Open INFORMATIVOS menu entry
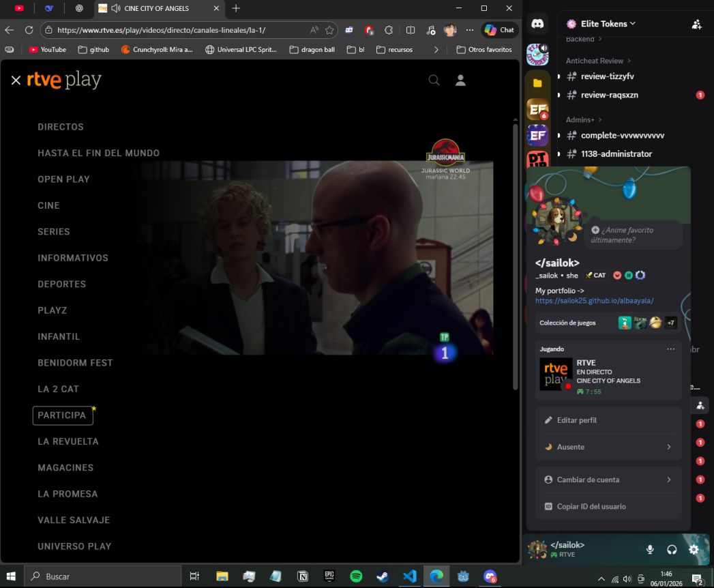The width and height of the screenshot is (714, 588). point(73,259)
